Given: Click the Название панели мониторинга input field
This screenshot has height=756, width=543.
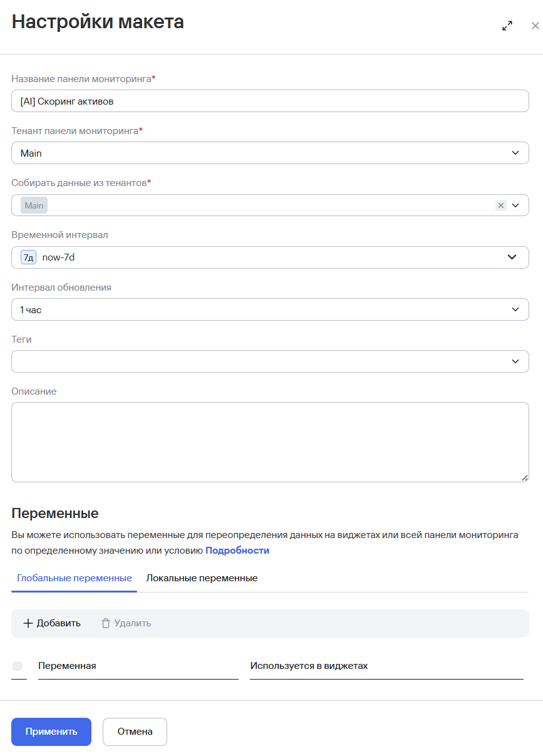Looking at the screenshot, I should click(270, 101).
